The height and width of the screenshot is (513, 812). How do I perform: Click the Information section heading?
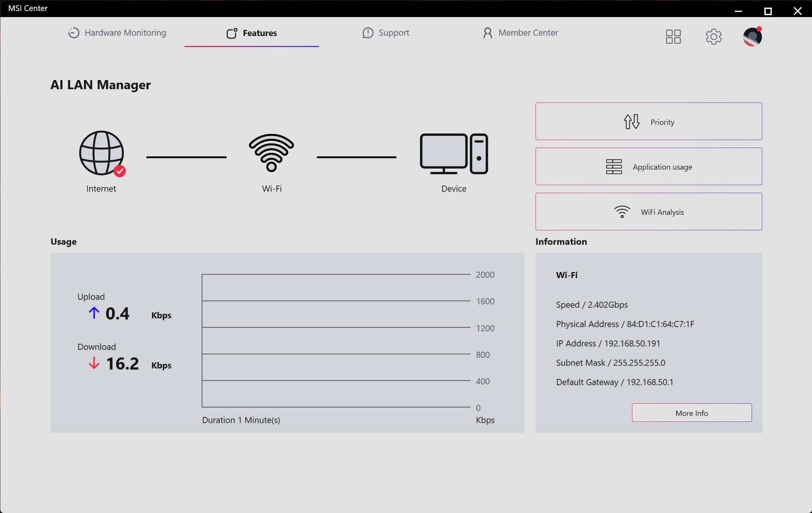point(561,242)
